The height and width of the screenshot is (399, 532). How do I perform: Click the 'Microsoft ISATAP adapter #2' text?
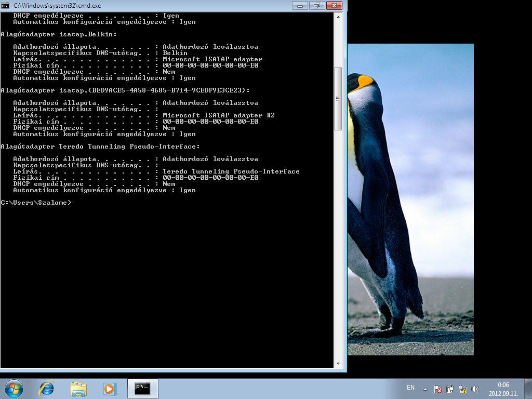(219, 115)
